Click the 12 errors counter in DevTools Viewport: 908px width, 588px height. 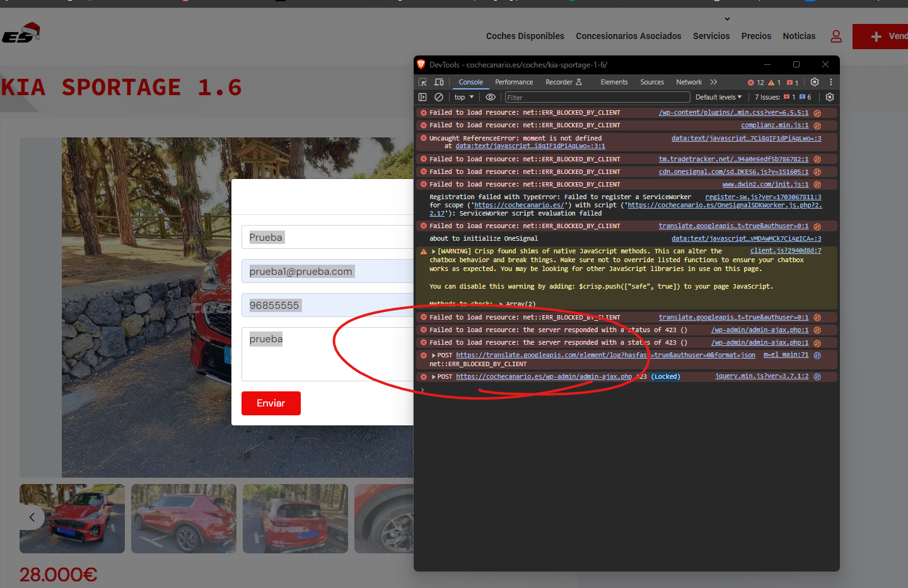[x=756, y=83]
